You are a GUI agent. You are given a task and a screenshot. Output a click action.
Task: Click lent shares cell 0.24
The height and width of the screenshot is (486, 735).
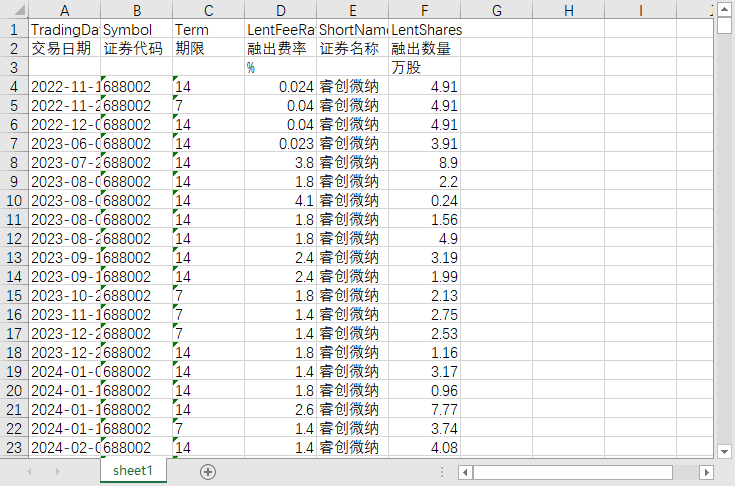[x=425, y=201]
